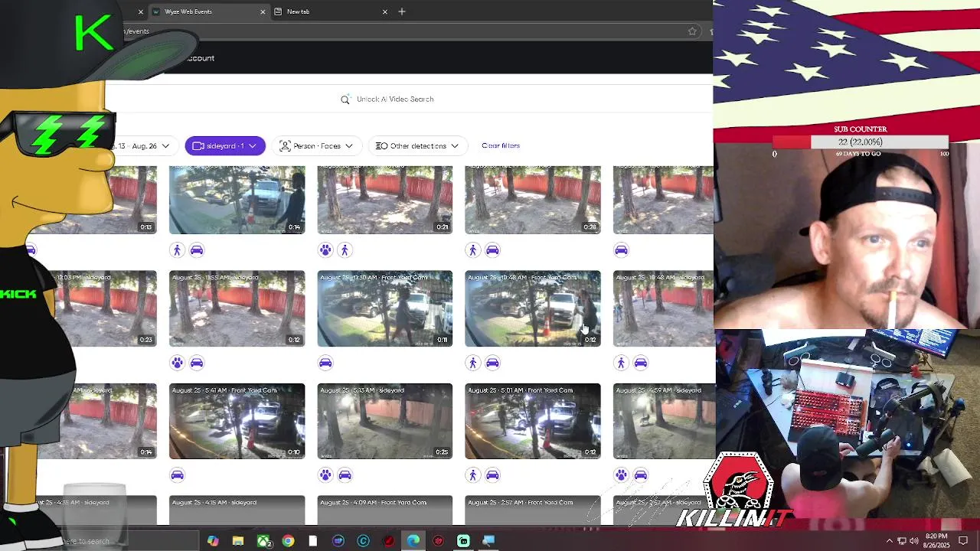
Task: Select vehicle icon under 4:59 AM sideyard clip
Action: [x=641, y=475]
